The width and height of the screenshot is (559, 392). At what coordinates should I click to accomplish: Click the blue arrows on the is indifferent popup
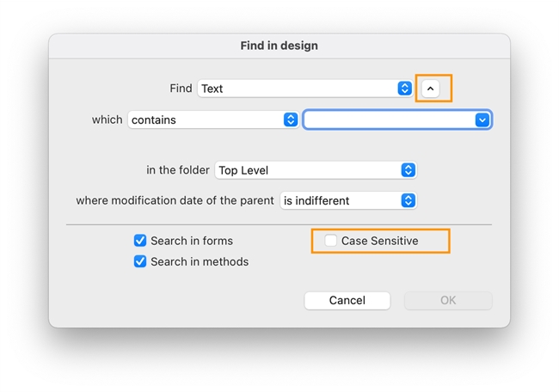point(408,200)
